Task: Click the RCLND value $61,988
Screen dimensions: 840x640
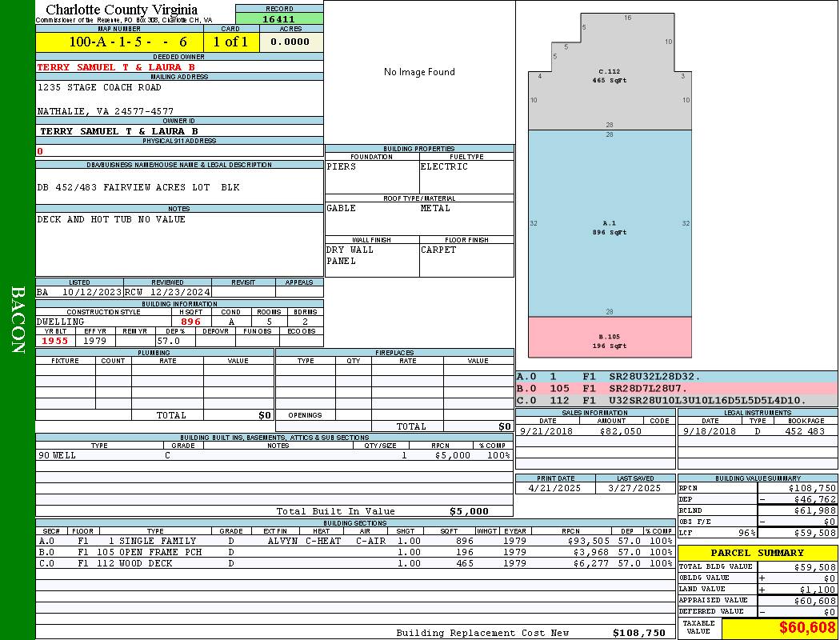Action: [815, 511]
